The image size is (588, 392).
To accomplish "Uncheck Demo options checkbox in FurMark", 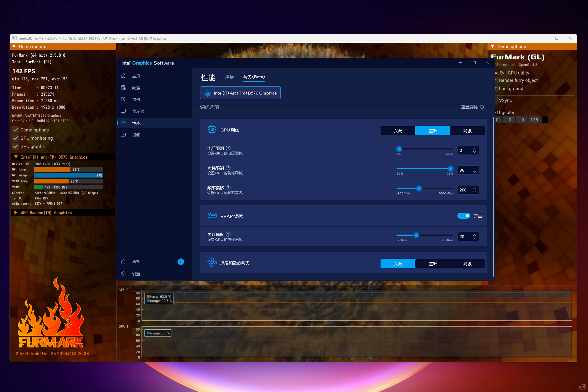I will pyautogui.click(x=16, y=130).
